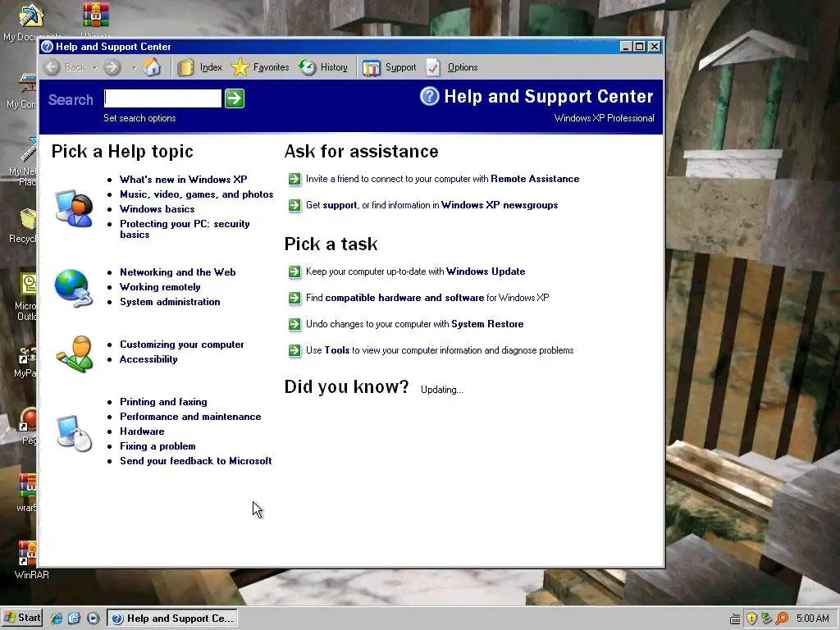Launch Internet Explorer from Quick Launch
Viewport: 840px width, 630px height.
point(57,619)
